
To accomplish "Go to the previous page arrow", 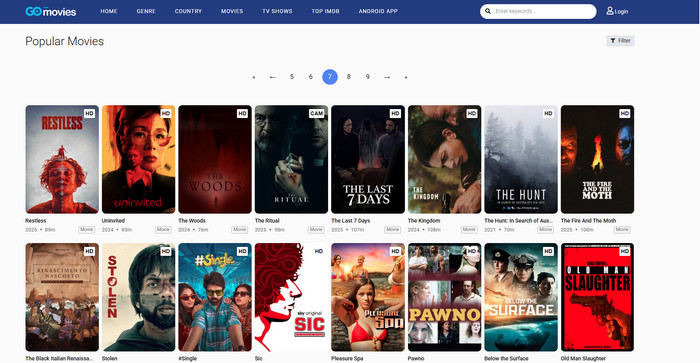I will pyautogui.click(x=273, y=77).
